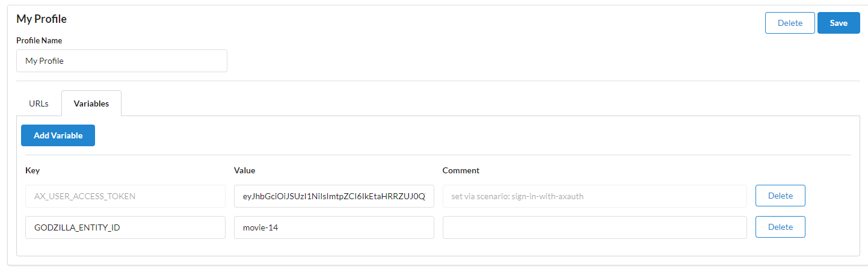This screenshot has width=868, height=272.
Task: Click the Add Variable button
Action: tap(58, 135)
